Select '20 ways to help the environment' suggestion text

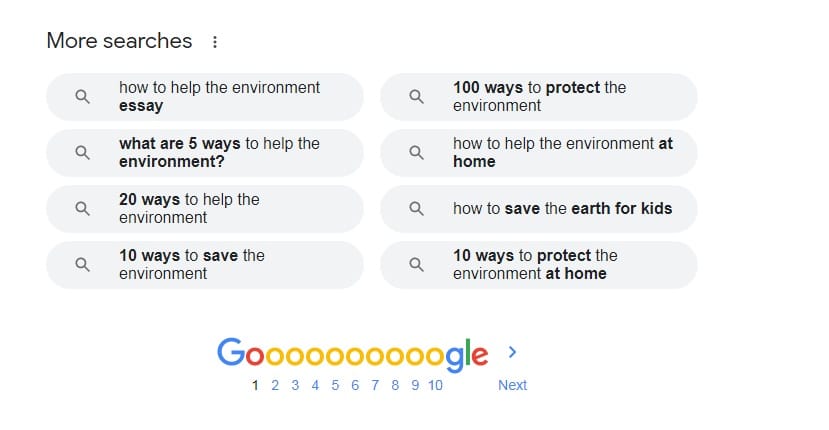click(189, 208)
